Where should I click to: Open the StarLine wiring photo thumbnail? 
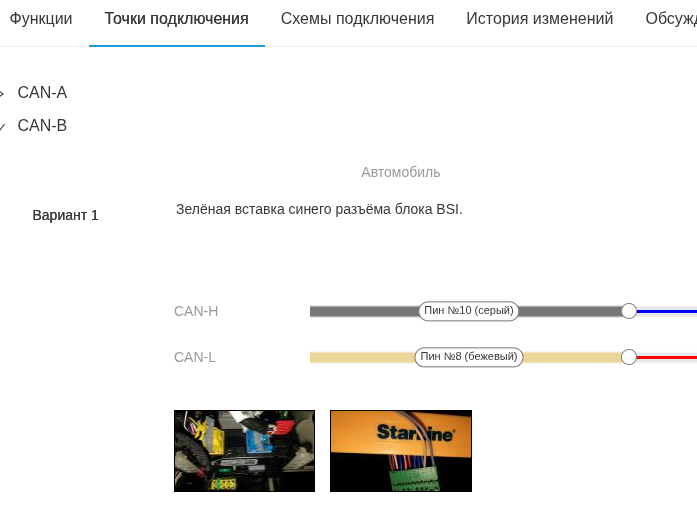pos(401,451)
